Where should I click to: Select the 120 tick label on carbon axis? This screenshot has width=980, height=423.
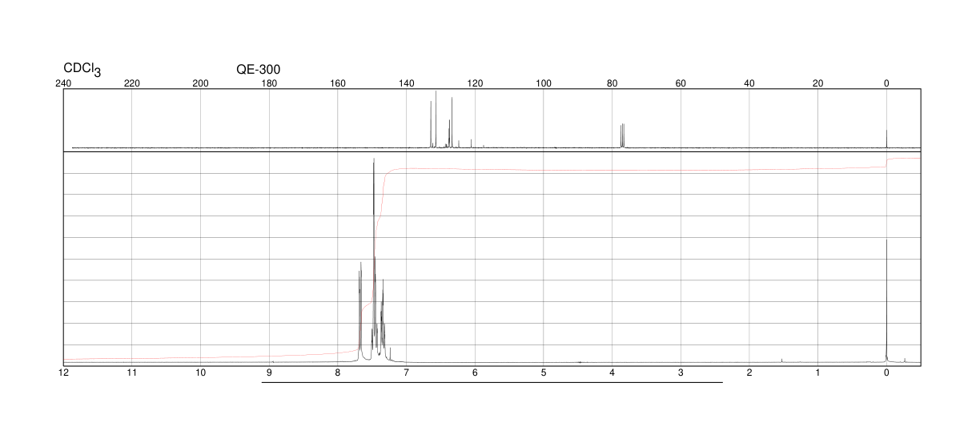475,83
